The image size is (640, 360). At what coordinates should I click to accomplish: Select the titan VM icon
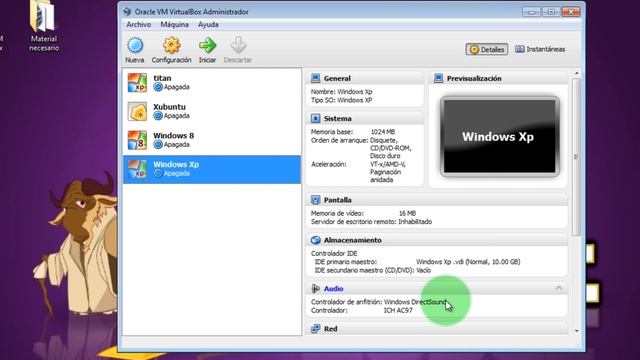[137, 82]
